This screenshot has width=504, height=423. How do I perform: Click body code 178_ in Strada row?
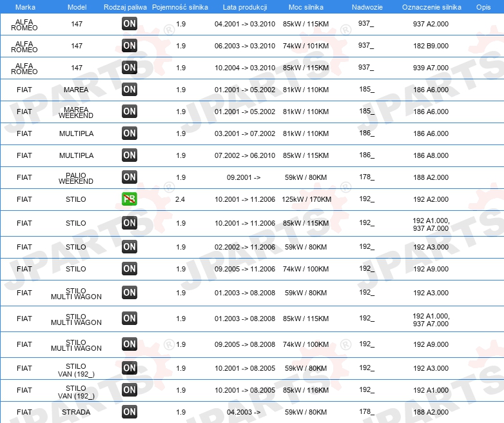point(367,411)
